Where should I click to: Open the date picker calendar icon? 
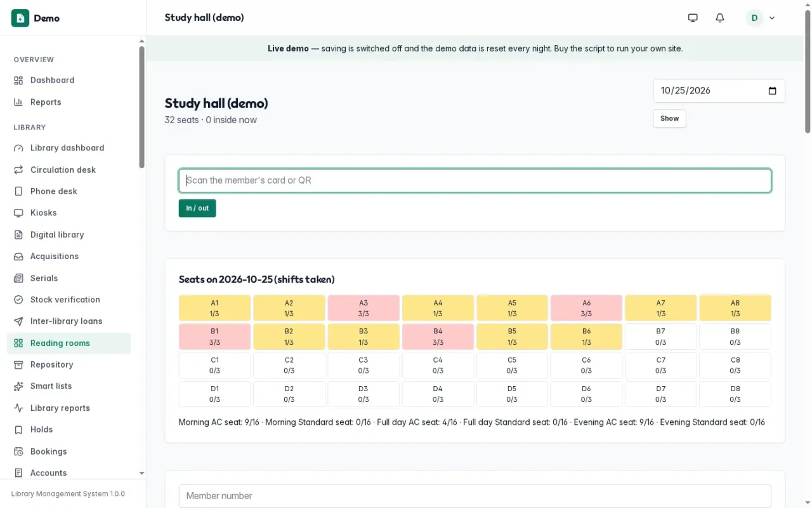click(773, 91)
